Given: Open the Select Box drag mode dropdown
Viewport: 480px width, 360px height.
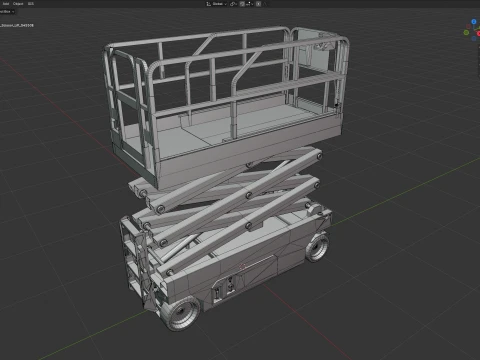Looking at the screenshot, I should 7,11.
